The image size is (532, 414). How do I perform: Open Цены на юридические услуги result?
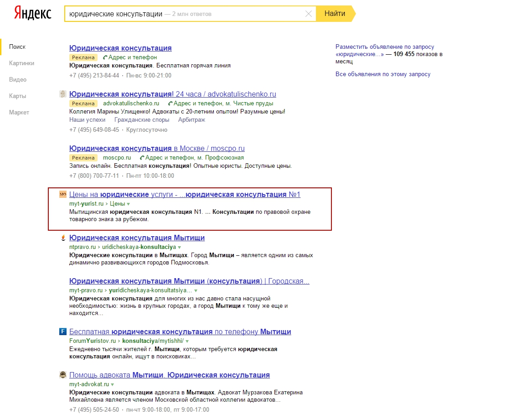tap(185, 194)
